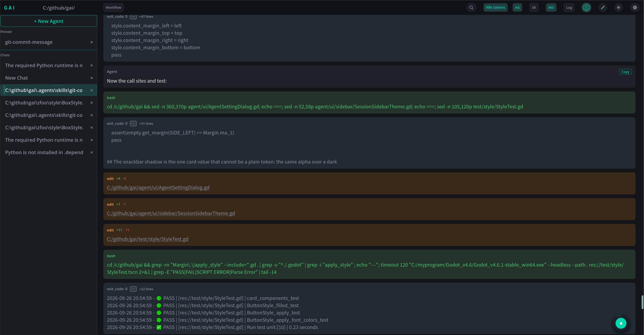Open StyleTest.gd file link
This screenshot has width=644, height=335.
point(148,239)
